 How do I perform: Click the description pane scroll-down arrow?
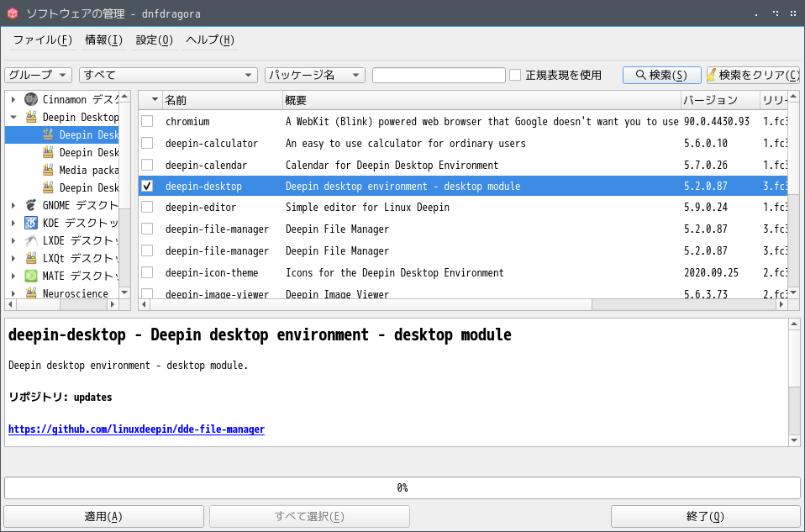[x=794, y=440]
